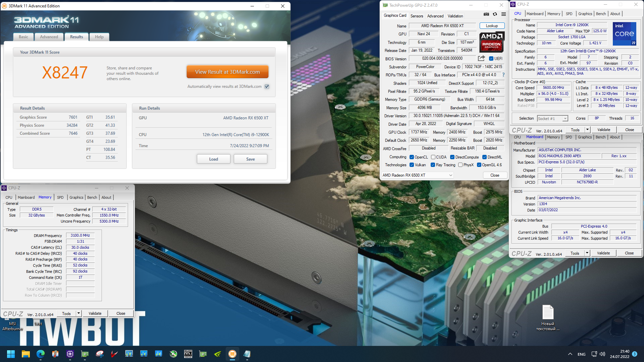Click the OpenGL 4.6 checkbox

[x=479, y=165]
